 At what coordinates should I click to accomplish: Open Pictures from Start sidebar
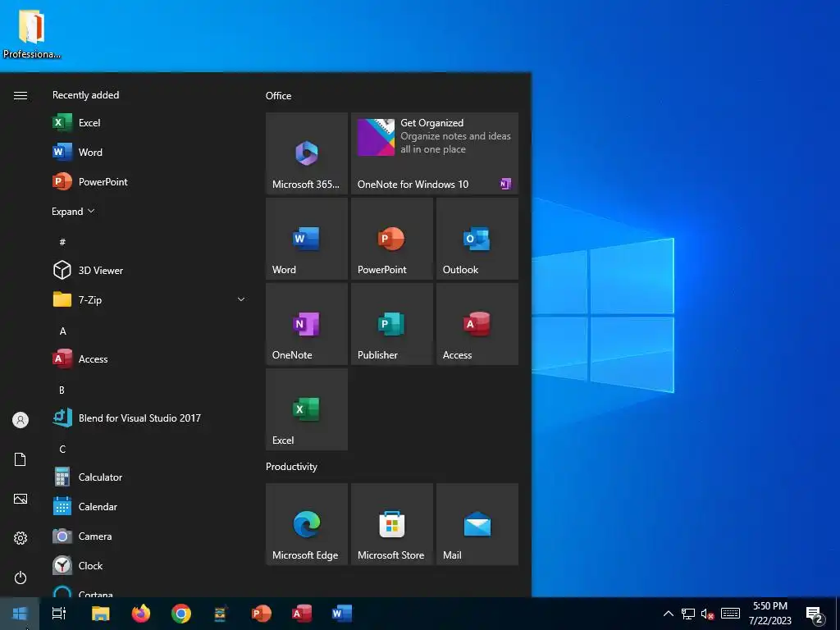click(21, 499)
